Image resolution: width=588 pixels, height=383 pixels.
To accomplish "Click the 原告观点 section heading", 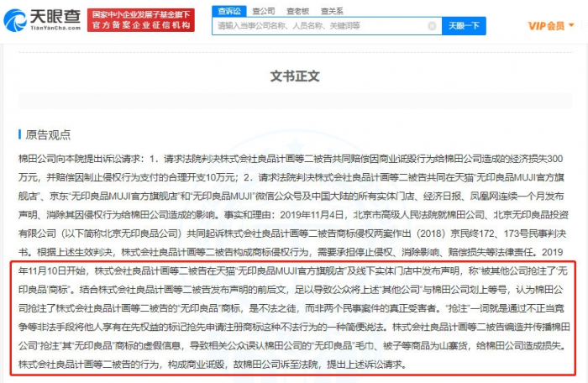I will coord(48,134).
